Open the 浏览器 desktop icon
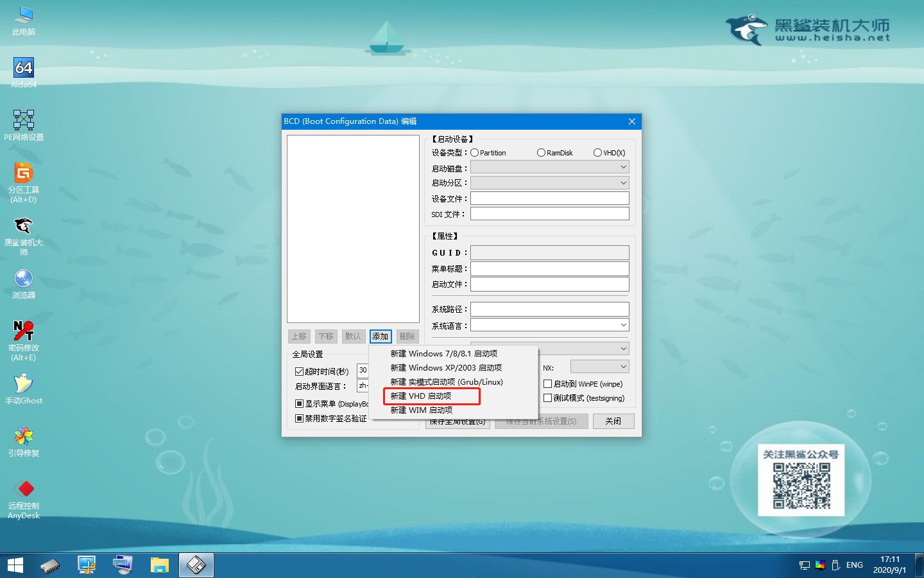Viewport: 924px width, 578px height. 24,284
